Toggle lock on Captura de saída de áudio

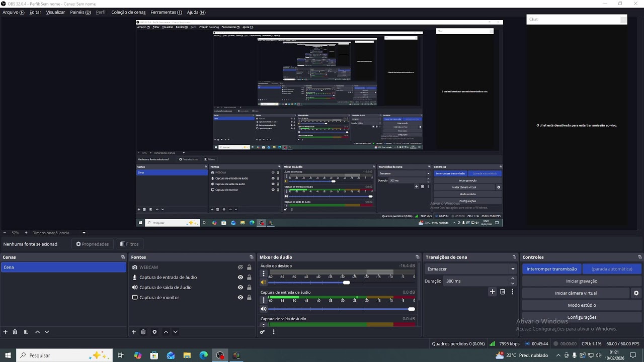tap(249, 288)
